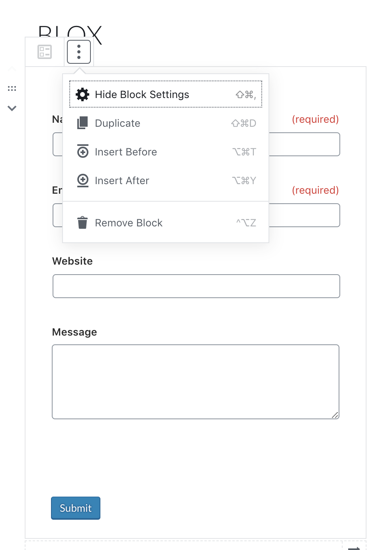The image size is (392, 550).
Task: Click the Email field's (required) text
Action: pyautogui.click(x=315, y=190)
